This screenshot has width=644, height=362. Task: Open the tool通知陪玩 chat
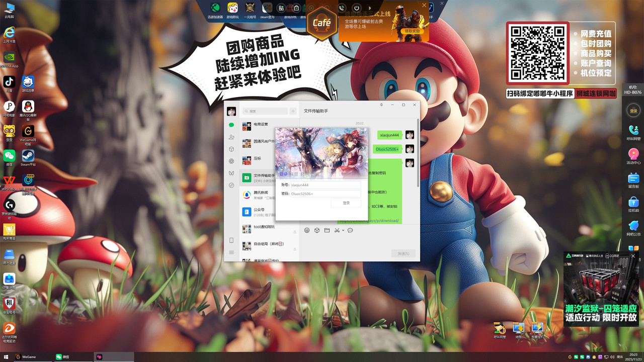pyautogui.click(x=269, y=229)
